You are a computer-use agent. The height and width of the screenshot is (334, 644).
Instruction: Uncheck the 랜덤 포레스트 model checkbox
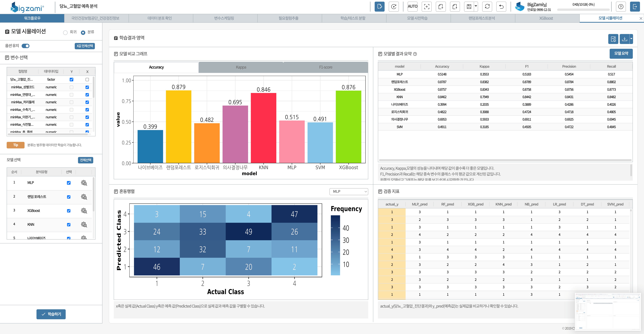(69, 197)
